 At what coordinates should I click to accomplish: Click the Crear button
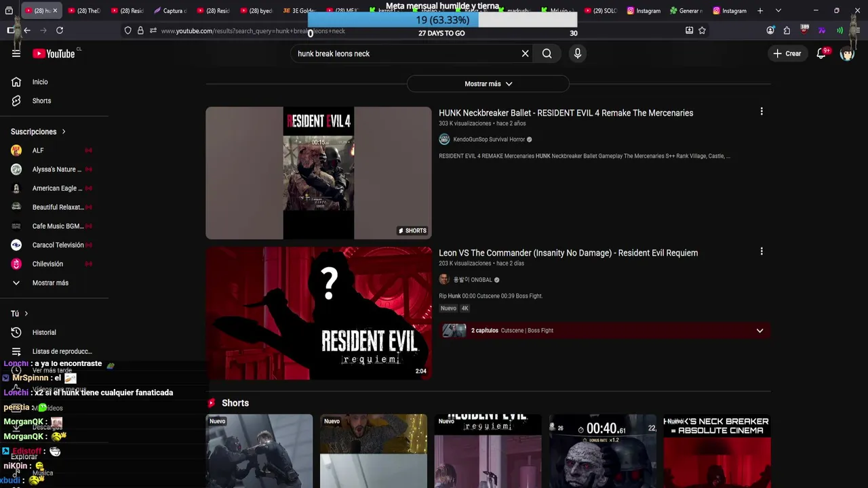point(787,54)
